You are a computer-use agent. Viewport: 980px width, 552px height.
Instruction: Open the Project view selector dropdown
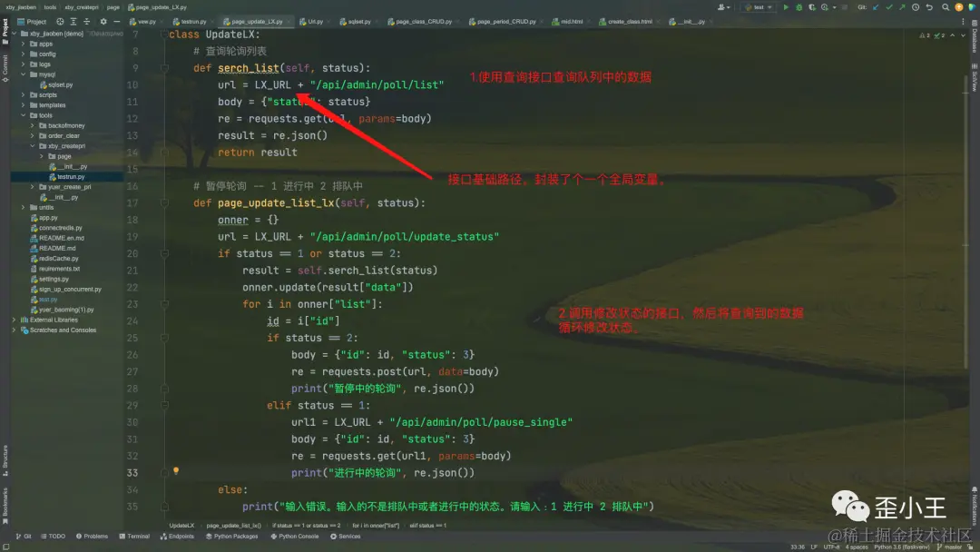click(x=32, y=21)
